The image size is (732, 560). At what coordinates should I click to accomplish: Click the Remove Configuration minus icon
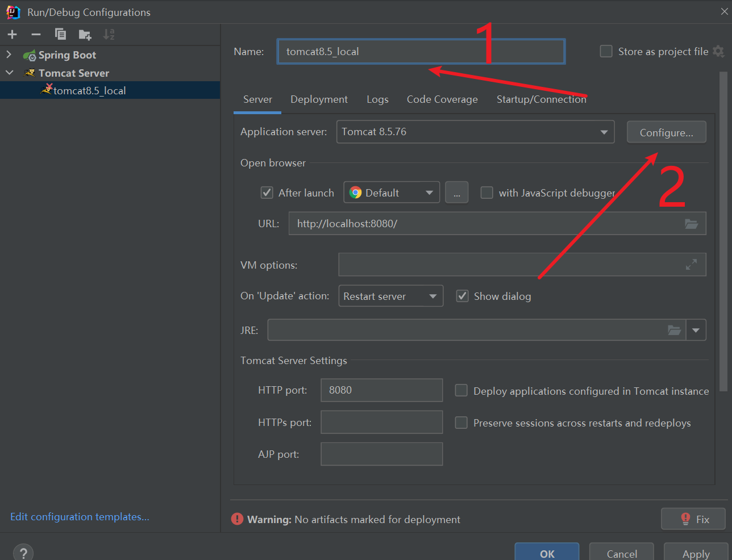tap(36, 35)
